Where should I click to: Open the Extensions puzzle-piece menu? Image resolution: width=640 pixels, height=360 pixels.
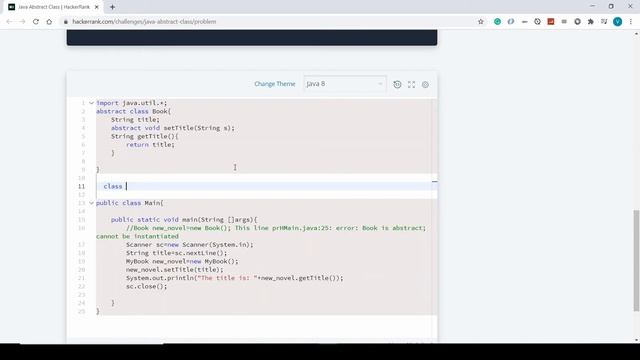pos(591,22)
